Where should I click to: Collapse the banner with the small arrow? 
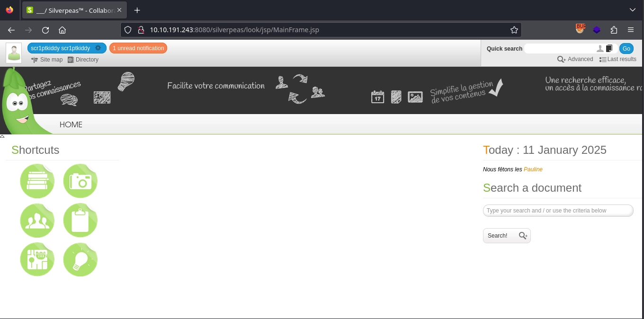(2, 136)
